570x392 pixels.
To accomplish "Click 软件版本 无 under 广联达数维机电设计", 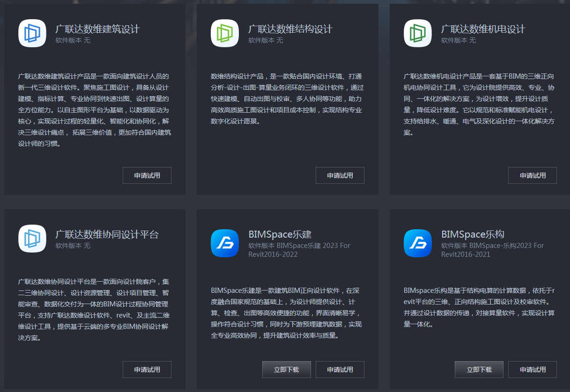I will coord(459,40).
